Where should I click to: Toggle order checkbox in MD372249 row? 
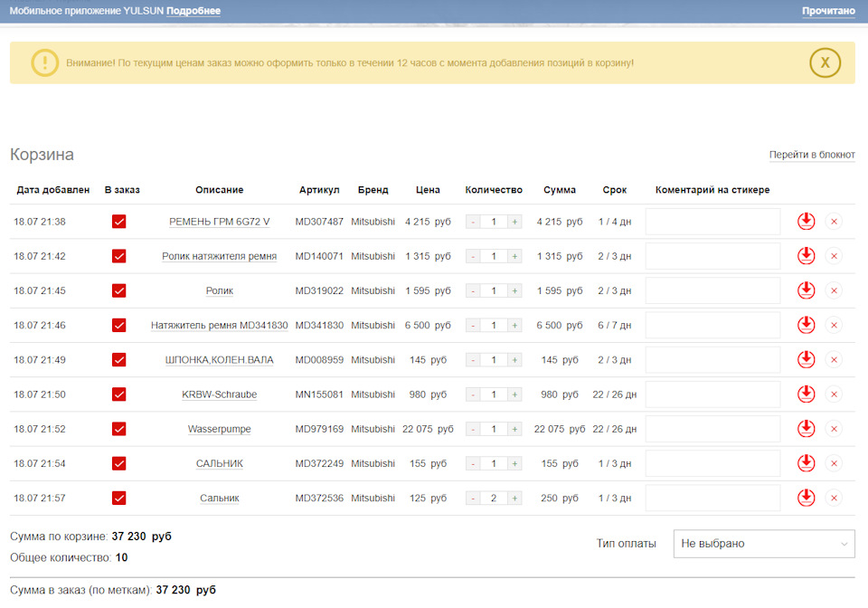click(x=119, y=463)
